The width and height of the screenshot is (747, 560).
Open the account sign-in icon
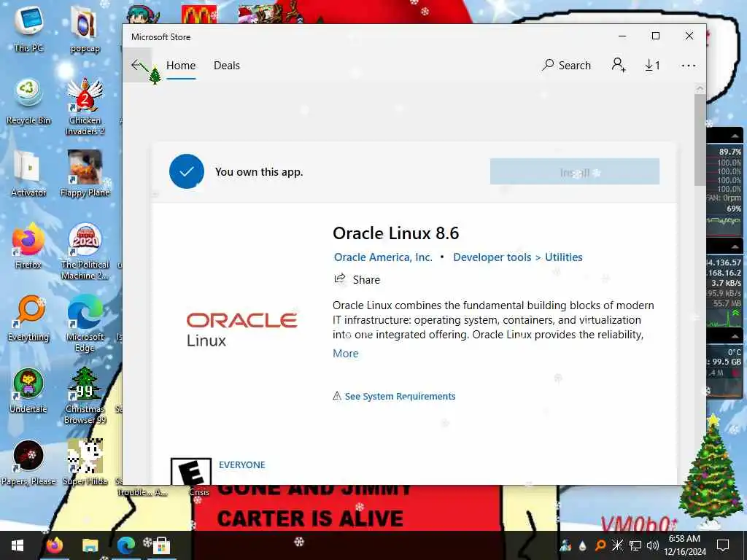tap(619, 65)
